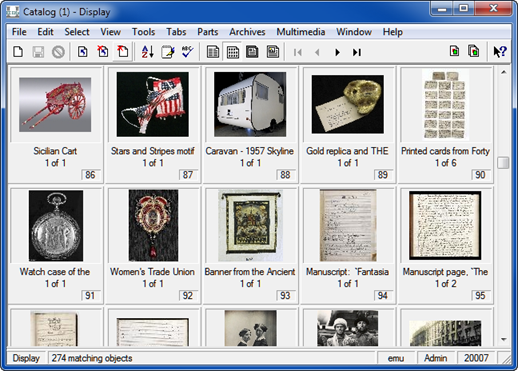Select the Manuscript page 'The' thumbnail
The width and height of the screenshot is (518, 371).
tap(445, 225)
